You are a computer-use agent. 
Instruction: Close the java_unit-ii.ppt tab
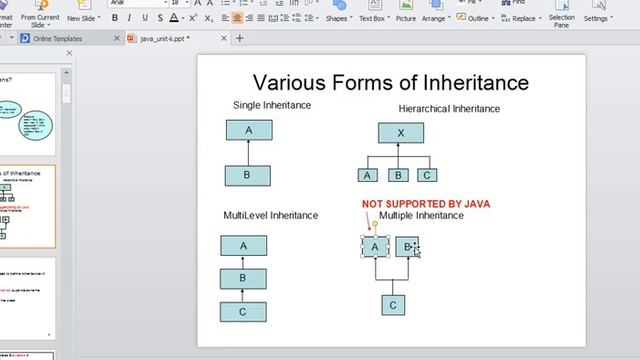(x=224, y=38)
